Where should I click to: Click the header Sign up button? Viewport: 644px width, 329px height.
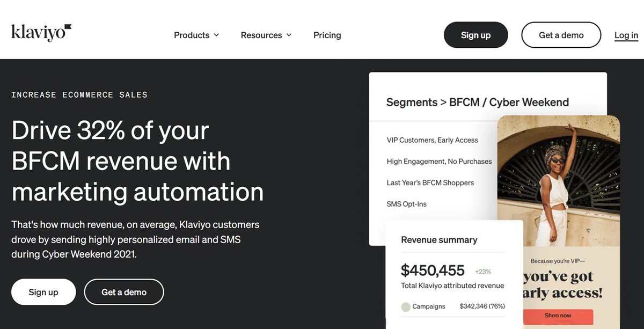[x=476, y=35]
